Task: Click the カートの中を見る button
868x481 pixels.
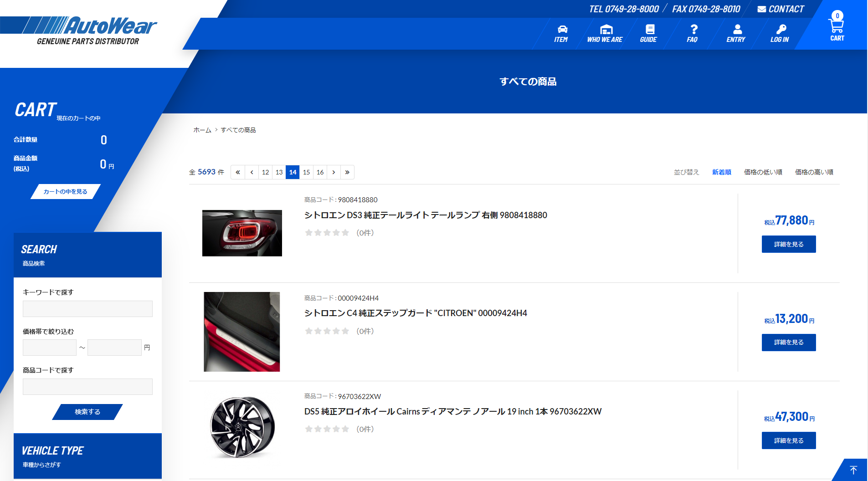Action: coord(65,192)
